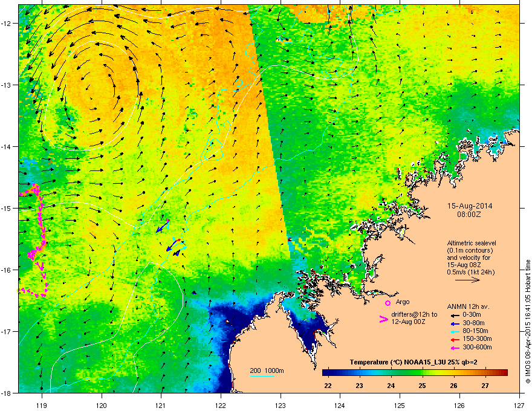Viewport: 532px width, 411px height.
Task: Click latitude axis label -15
Action: pos(6,208)
